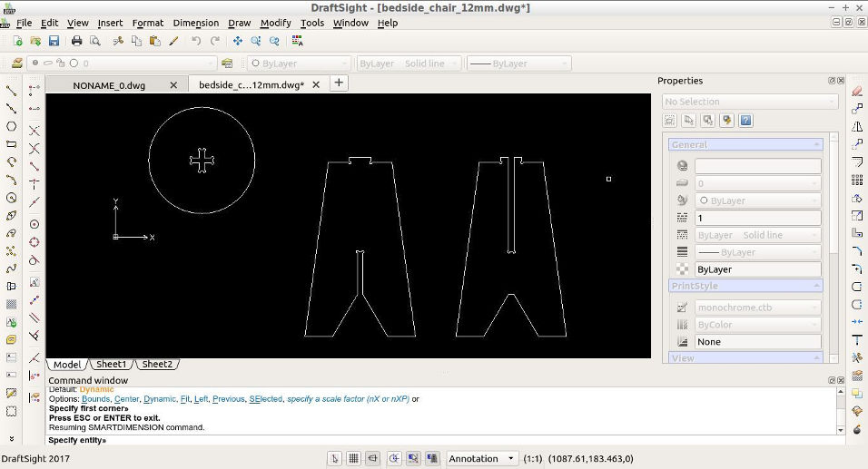The width and height of the screenshot is (868, 469).
Task: Click the Undo arrow icon
Action: pos(196,41)
